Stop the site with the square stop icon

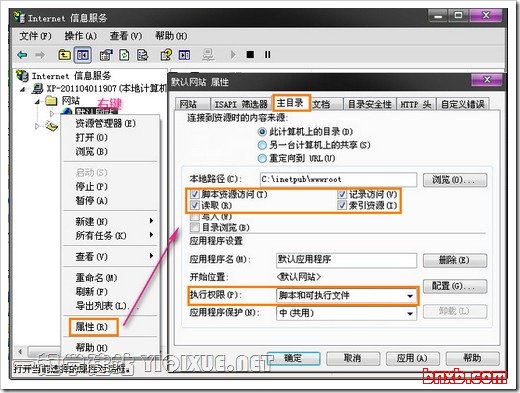pos(250,54)
